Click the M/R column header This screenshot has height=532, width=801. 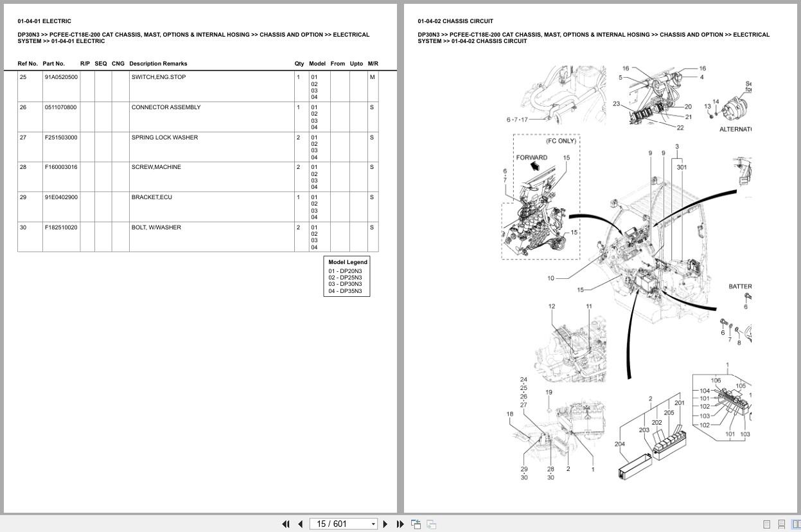[373, 64]
